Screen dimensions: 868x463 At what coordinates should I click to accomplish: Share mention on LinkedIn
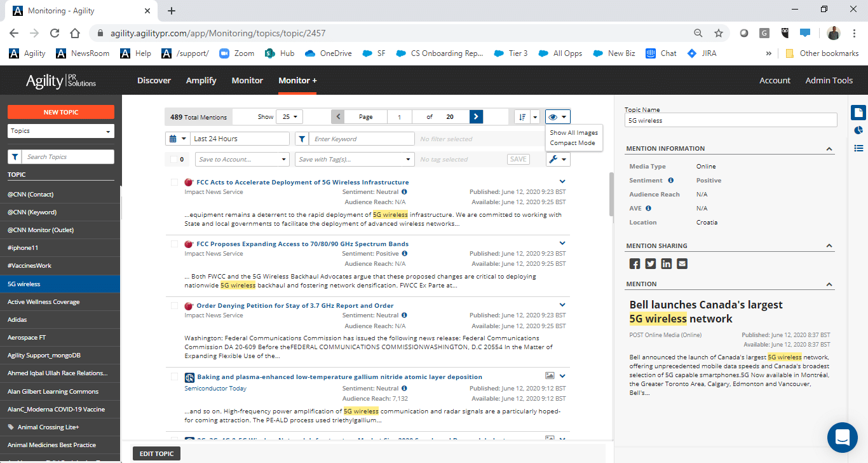(x=667, y=263)
